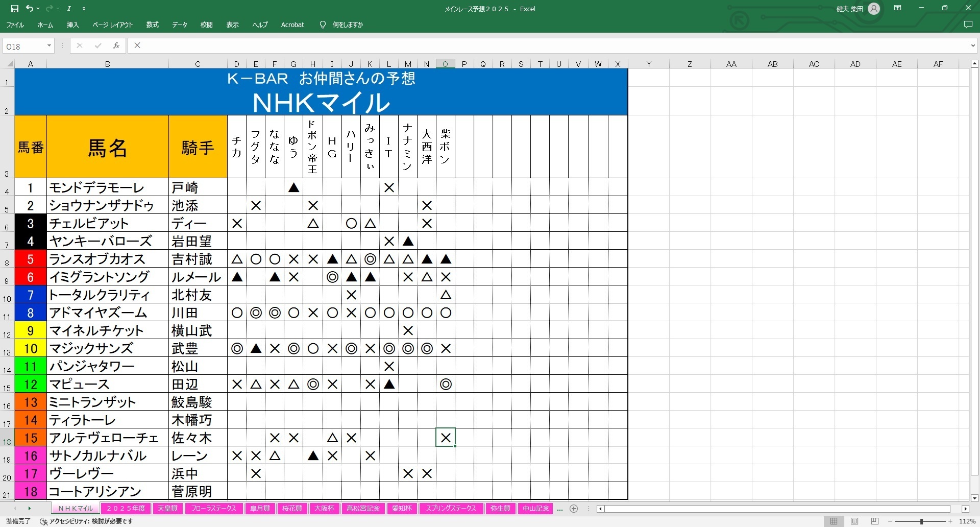Switch to Normal view icon

[834, 521]
